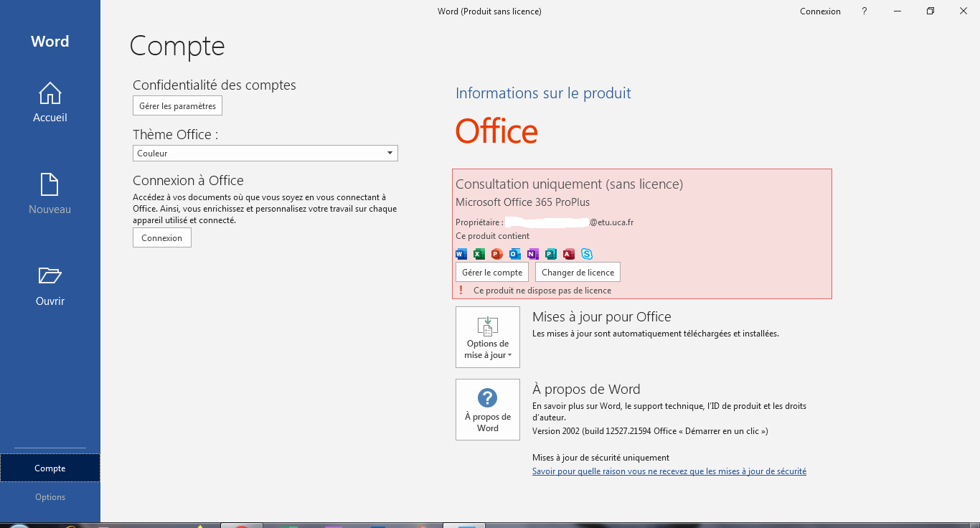
Task: Open the security updates explanation link
Action: click(669, 471)
